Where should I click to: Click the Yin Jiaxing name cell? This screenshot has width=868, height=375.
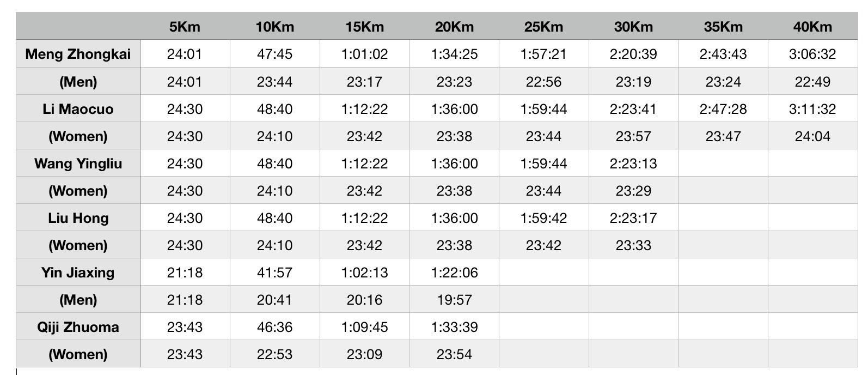point(78,272)
